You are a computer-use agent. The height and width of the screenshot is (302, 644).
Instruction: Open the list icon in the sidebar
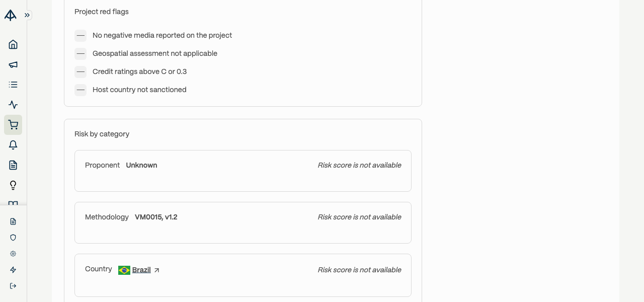pyautogui.click(x=13, y=85)
